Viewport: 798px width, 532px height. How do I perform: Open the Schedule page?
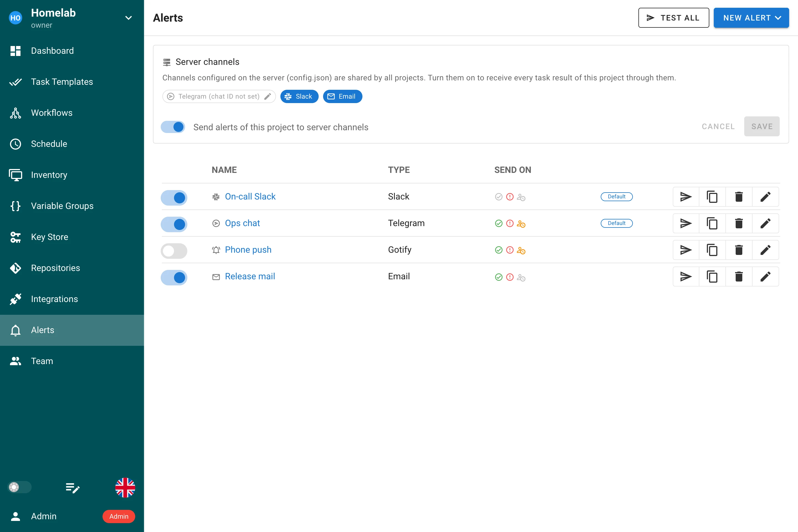(72, 144)
